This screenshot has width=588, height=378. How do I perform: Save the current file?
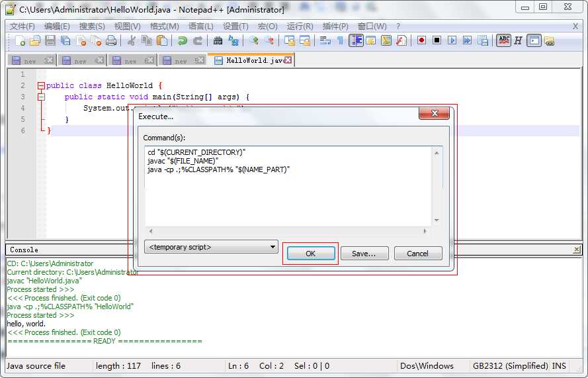point(50,40)
